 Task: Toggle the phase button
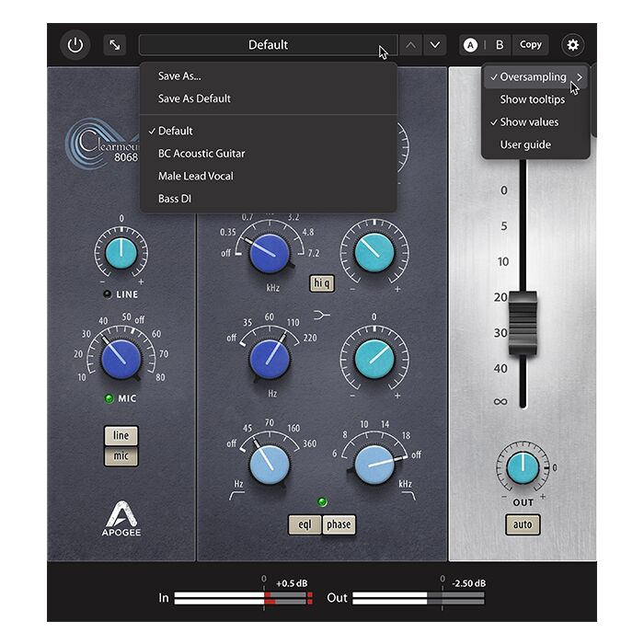pos(338,524)
